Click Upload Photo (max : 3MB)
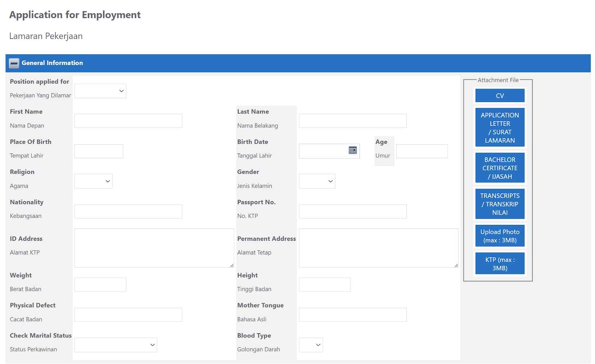The height and width of the screenshot is (364, 595). pos(500,236)
